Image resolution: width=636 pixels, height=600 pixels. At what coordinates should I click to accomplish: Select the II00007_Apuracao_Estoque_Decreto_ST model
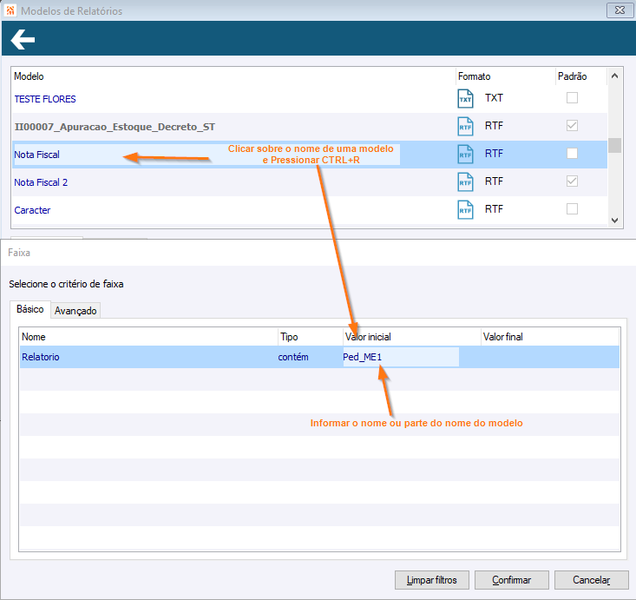[x=115, y=127]
